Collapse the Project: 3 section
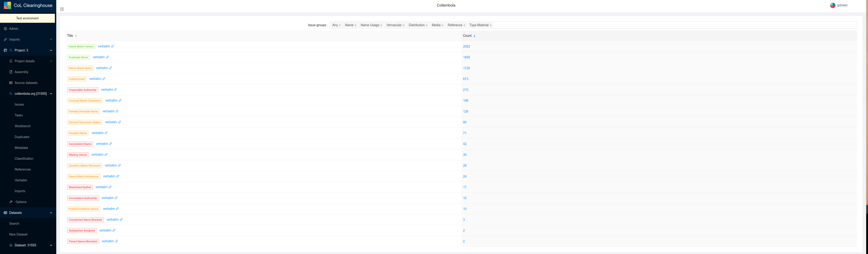This screenshot has width=868, height=254. pyautogui.click(x=51, y=50)
